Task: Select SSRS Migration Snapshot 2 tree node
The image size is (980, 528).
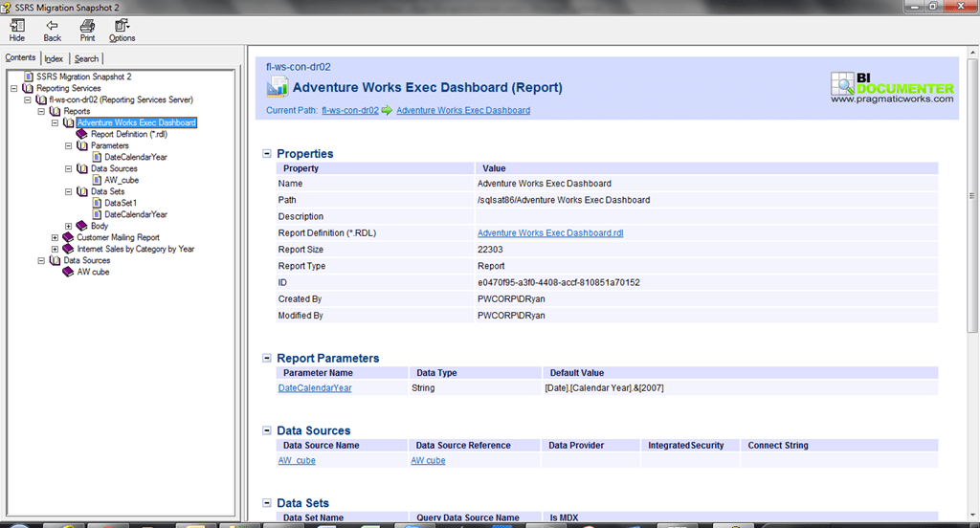Action: [84, 77]
